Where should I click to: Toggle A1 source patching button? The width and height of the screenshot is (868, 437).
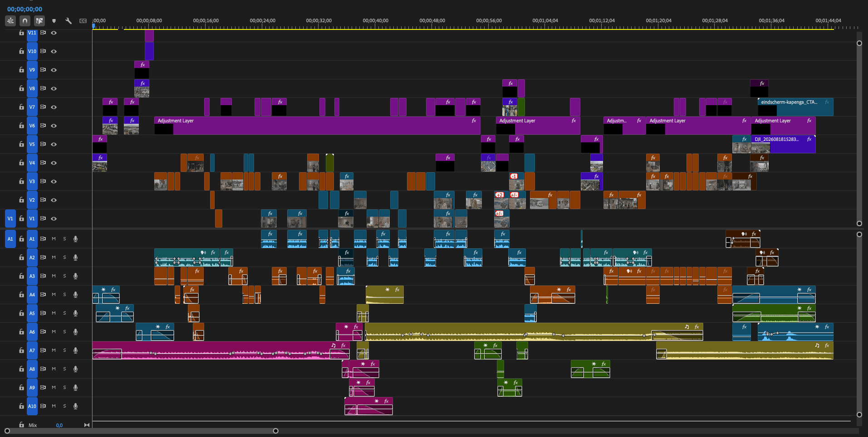(10, 239)
